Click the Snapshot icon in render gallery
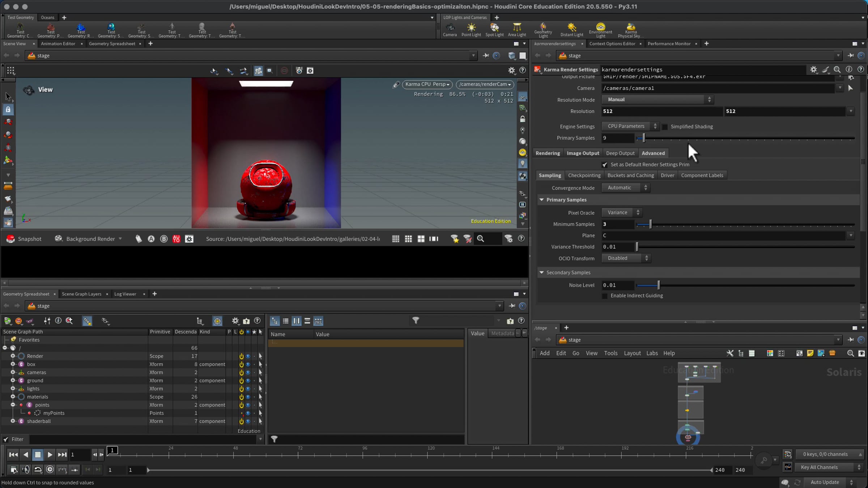Image resolution: width=868 pixels, height=488 pixels. click(10, 239)
